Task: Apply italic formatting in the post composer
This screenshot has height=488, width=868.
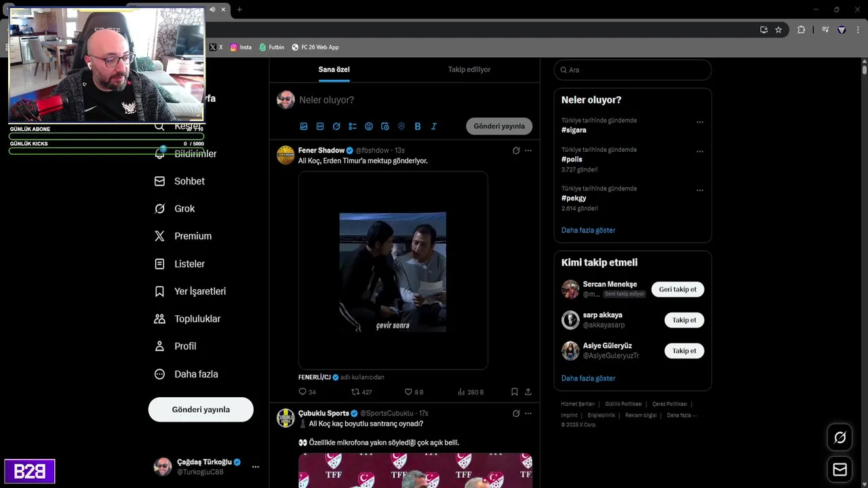Action: [x=434, y=126]
